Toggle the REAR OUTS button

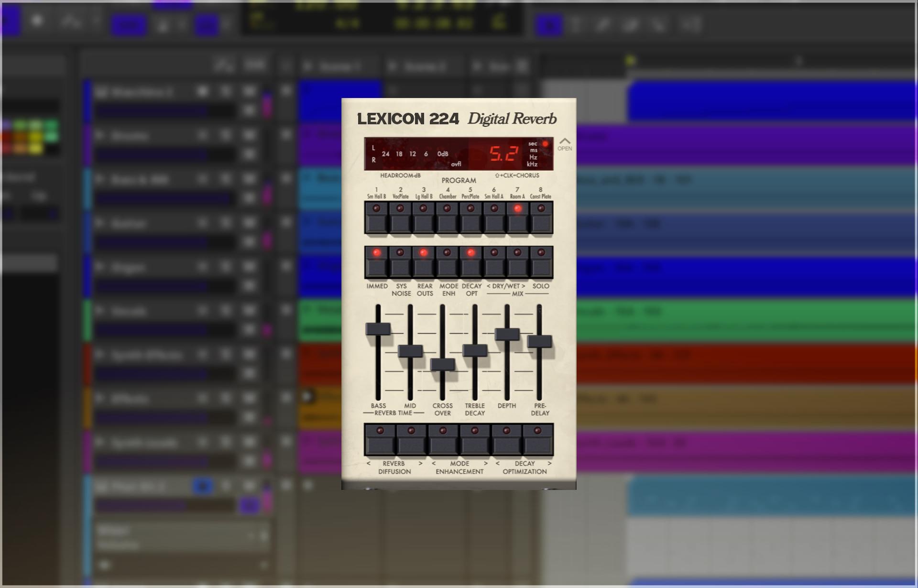point(424,262)
